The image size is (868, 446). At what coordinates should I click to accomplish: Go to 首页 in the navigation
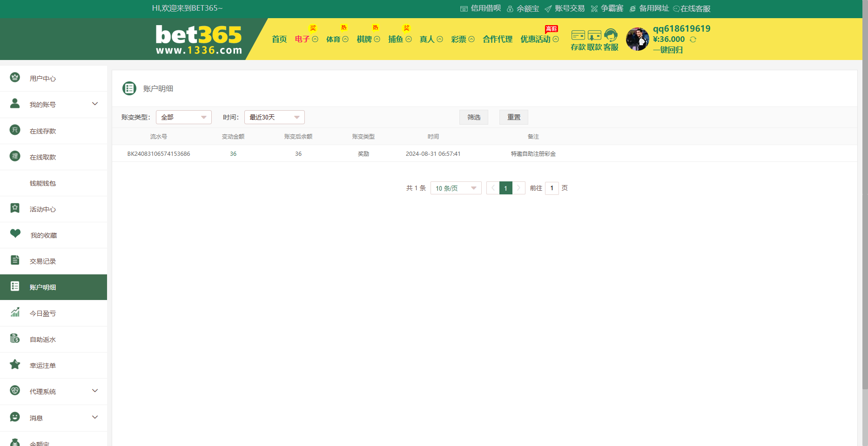[x=279, y=40]
